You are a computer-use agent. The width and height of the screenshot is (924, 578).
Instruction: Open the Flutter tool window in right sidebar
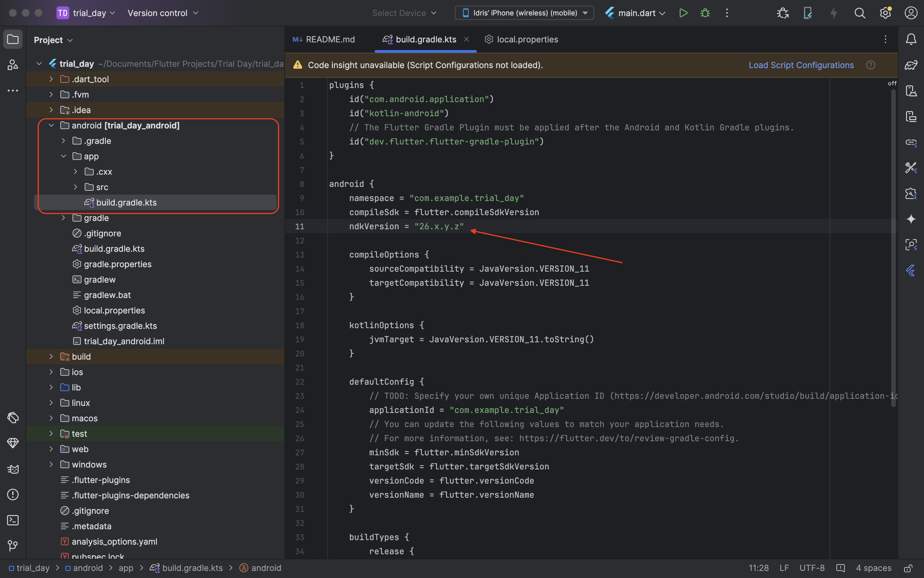pyautogui.click(x=911, y=271)
